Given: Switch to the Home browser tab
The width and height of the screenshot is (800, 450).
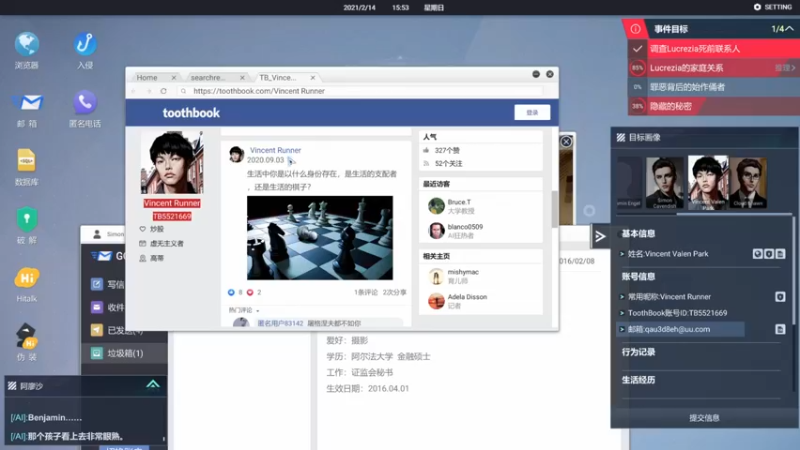Looking at the screenshot, I should click(147, 78).
